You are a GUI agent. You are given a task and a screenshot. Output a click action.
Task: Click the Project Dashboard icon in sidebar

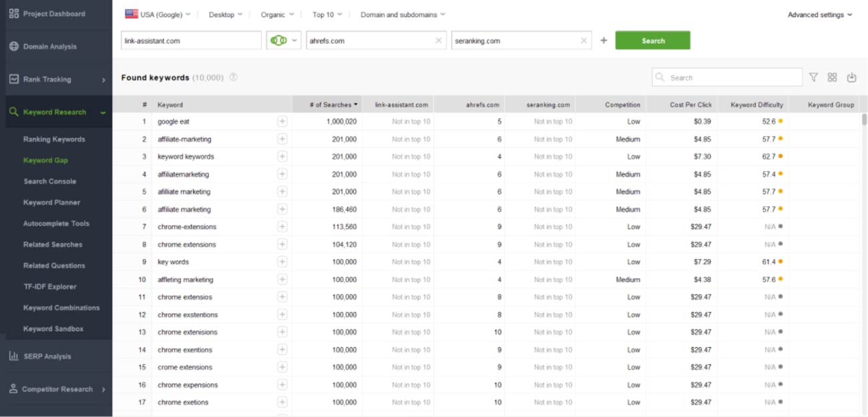[14, 14]
